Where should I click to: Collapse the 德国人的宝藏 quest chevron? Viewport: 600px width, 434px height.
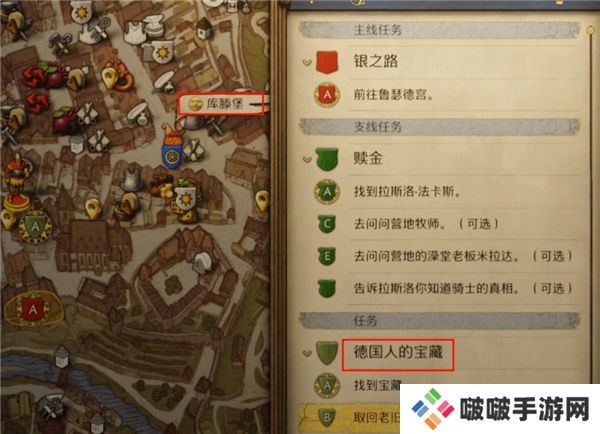click(307, 353)
